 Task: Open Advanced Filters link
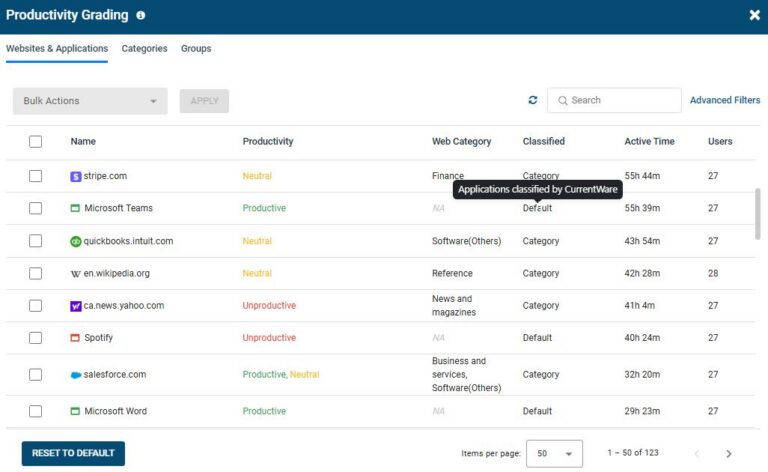point(725,100)
